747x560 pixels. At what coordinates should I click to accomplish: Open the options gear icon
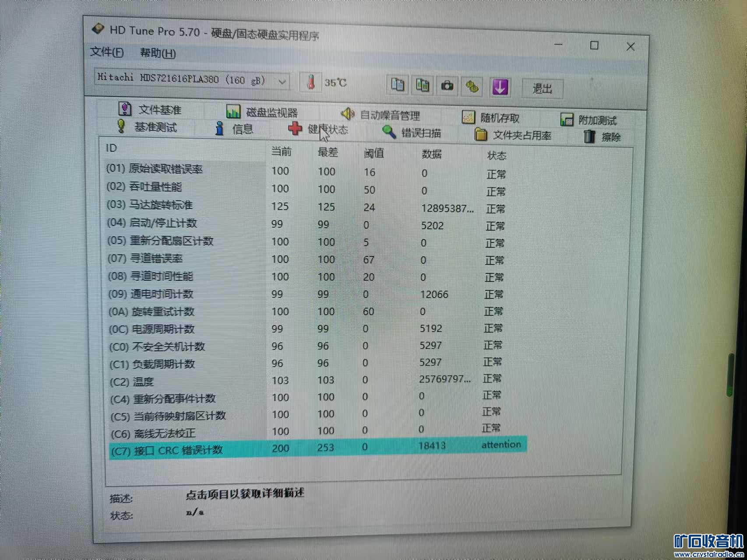(x=472, y=86)
